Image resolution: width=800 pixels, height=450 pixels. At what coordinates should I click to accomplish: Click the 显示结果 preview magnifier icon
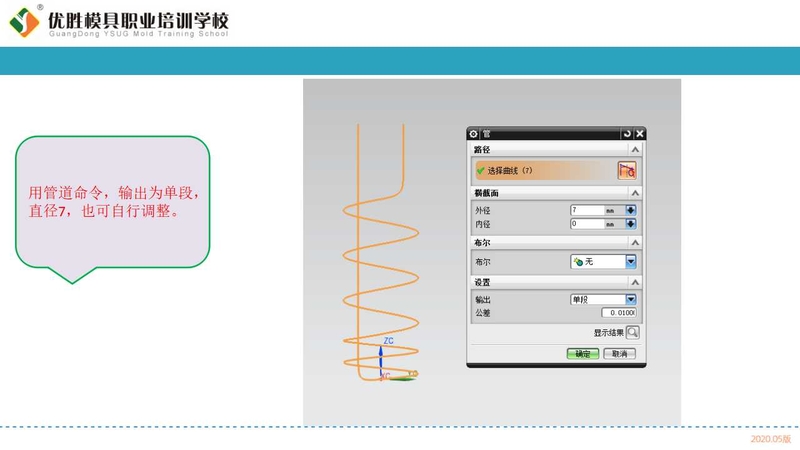[x=633, y=333]
